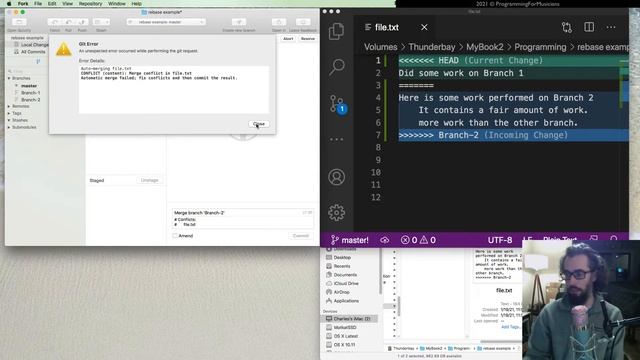
Task: Click the Open in icon in Fork toolbar
Action: pyautogui.click(x=279, y=22)
